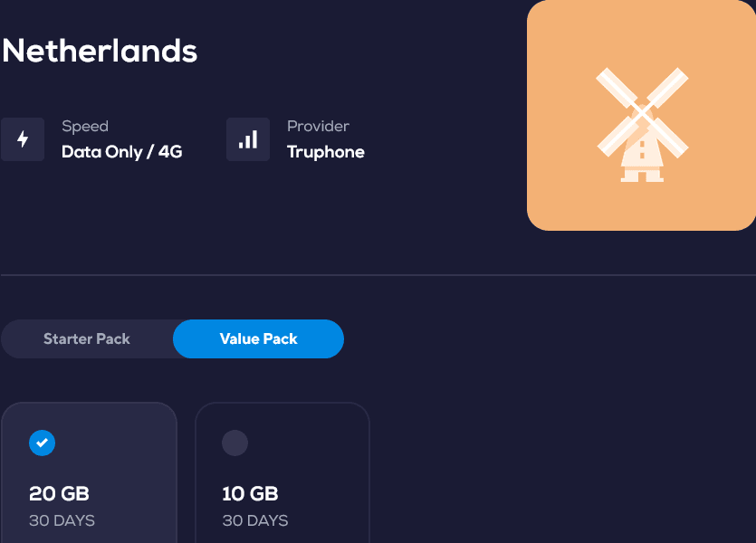Click the Truphone provider name
The width and height of the screenshot is (756, 543).
(326, 152)
